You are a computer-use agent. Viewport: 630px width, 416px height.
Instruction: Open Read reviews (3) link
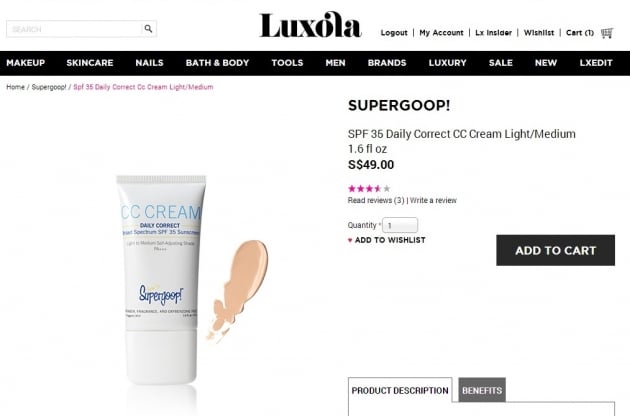point(376,200)
